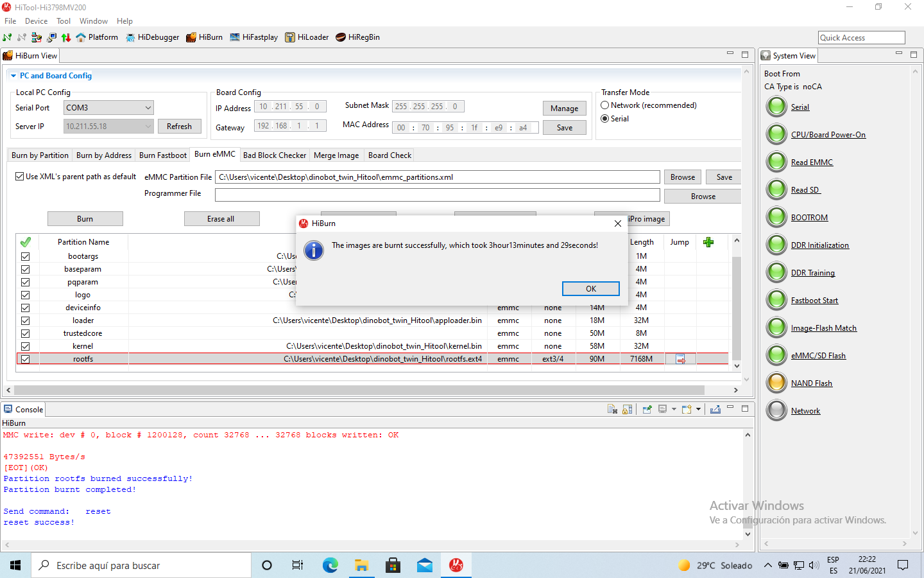This screenshot has width=924, height=578.
Task: Switch to the Burn by Partition tab
Action: pyautogui.click(x=40, y=155)
